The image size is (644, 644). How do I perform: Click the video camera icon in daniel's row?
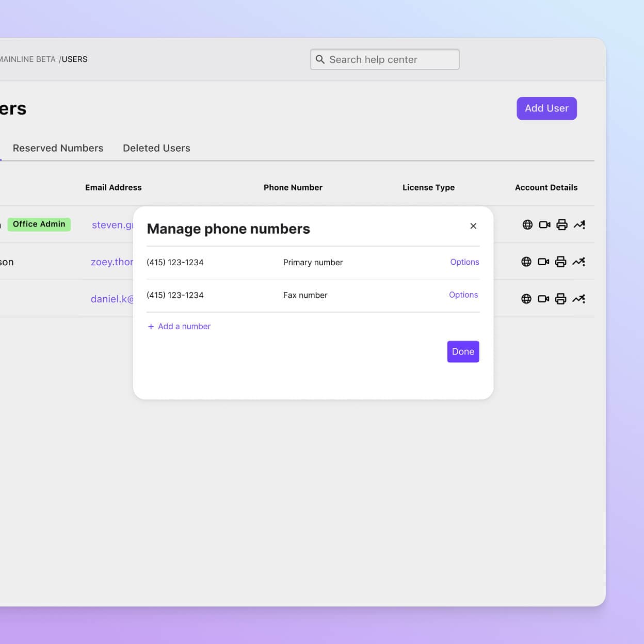point(543,299)
